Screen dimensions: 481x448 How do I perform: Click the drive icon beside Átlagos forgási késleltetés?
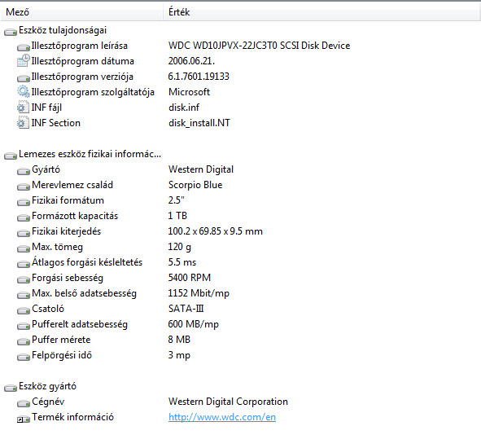(24, 264)
